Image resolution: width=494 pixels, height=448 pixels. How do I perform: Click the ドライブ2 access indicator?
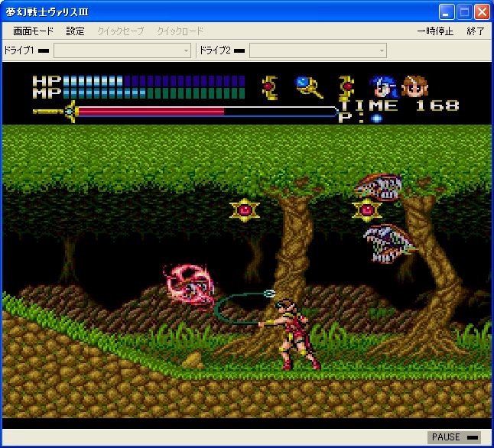pyautogui.click(x=239, y=50)
